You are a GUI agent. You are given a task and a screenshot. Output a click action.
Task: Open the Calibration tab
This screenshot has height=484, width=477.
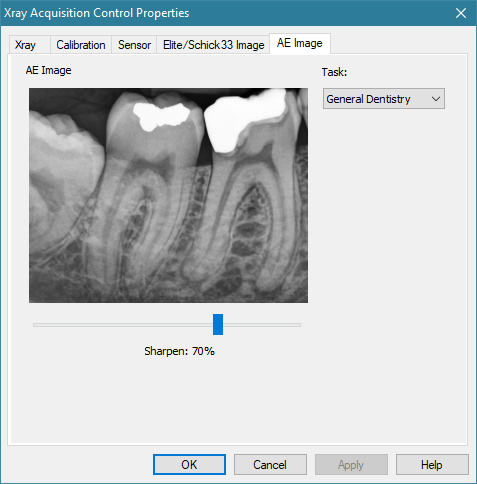[x=81, y=45]
